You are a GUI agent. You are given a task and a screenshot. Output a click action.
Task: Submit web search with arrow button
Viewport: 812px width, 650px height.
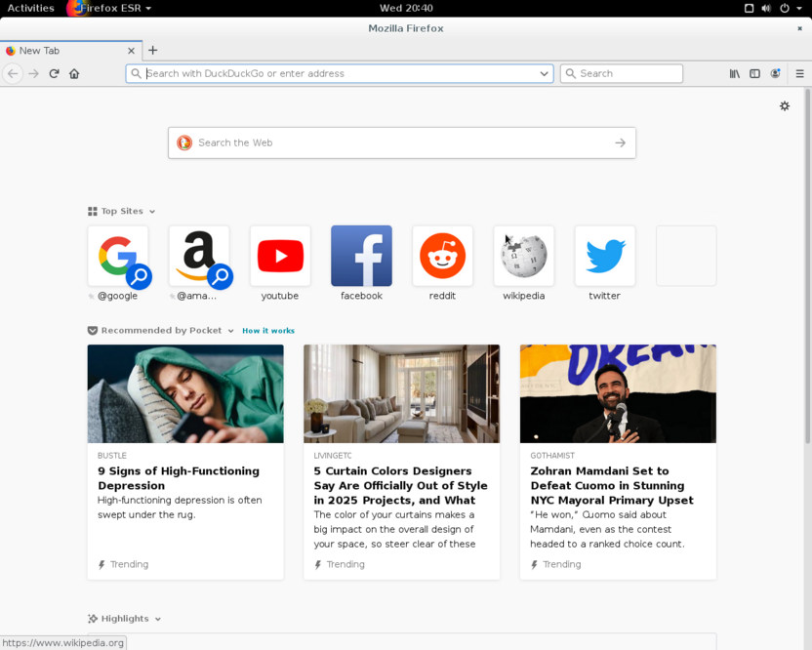click(x=620, y=142)
